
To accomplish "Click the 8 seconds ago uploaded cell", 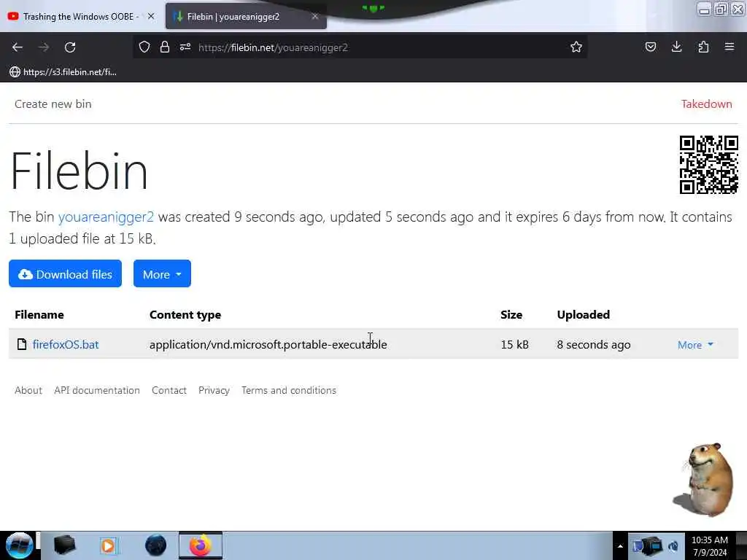I will pos(594,344).
